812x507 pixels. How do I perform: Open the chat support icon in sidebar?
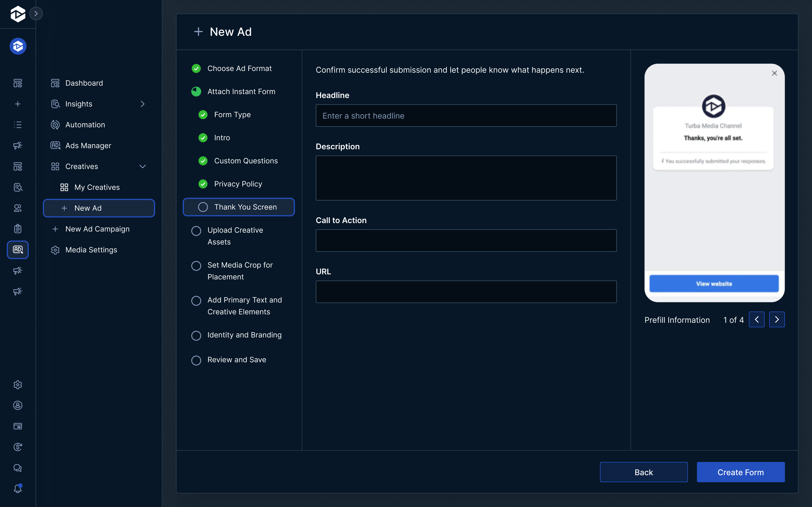(x=18, y=468)
